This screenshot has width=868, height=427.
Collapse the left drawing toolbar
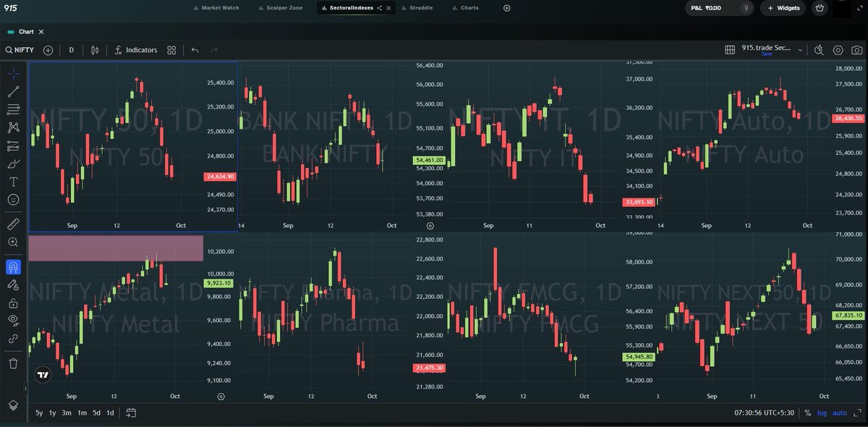pyautogui.click(x=25, y=389)
